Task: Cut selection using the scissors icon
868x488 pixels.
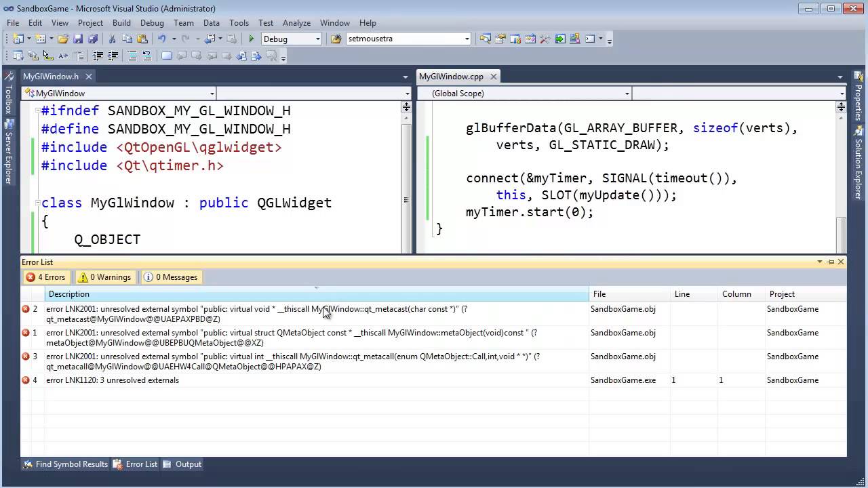Action: pos(112,39)
